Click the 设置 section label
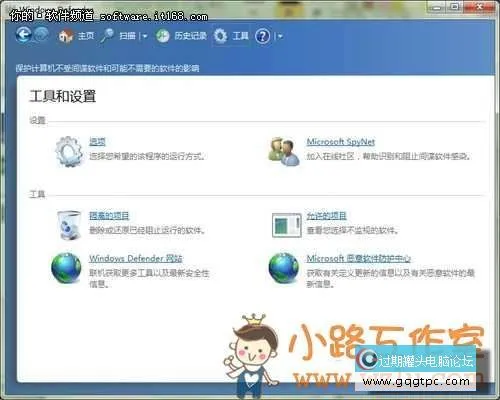Screen dimensions: 500x400 [x=37, y=120]
